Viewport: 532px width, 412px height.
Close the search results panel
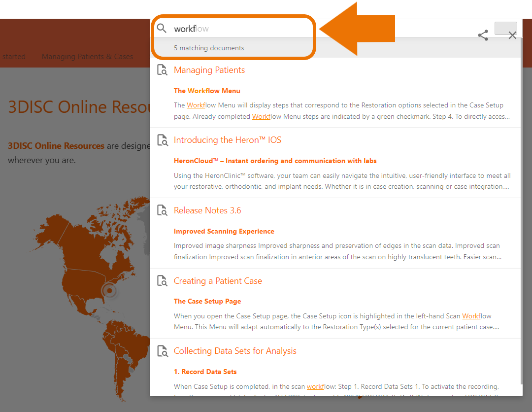tap(512, 35)
